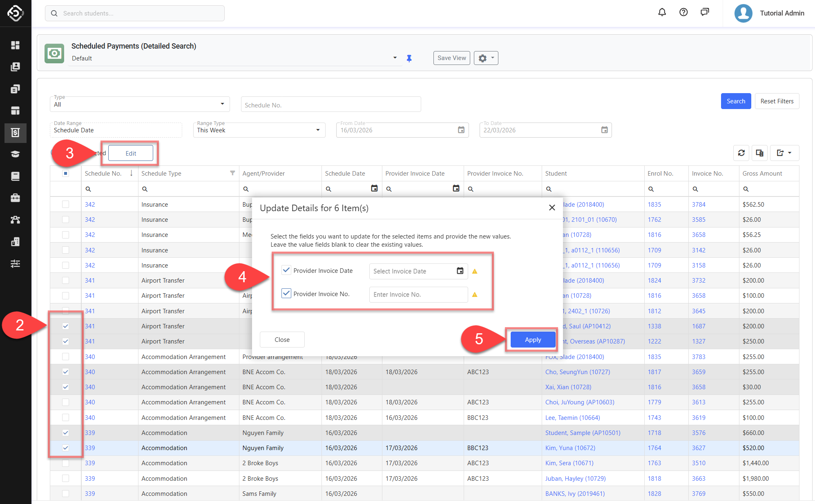Click the notifications bell icon
This screenshot has height=504, width=815.
[662, 13]
